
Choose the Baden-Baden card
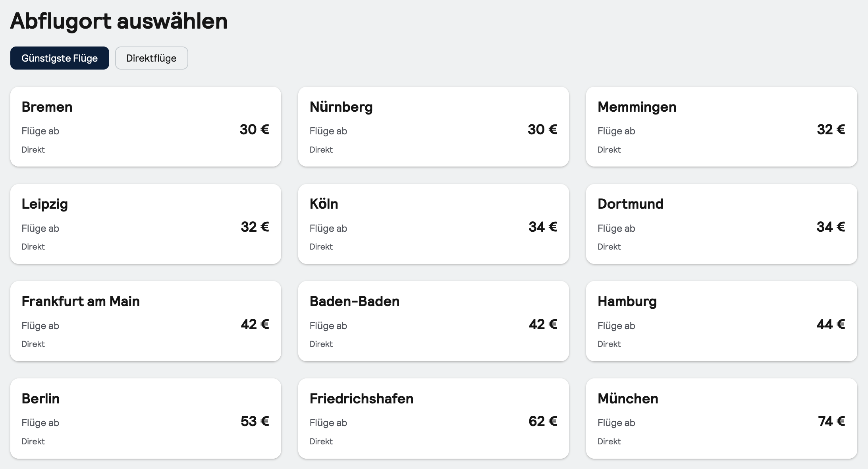point(433,321)
